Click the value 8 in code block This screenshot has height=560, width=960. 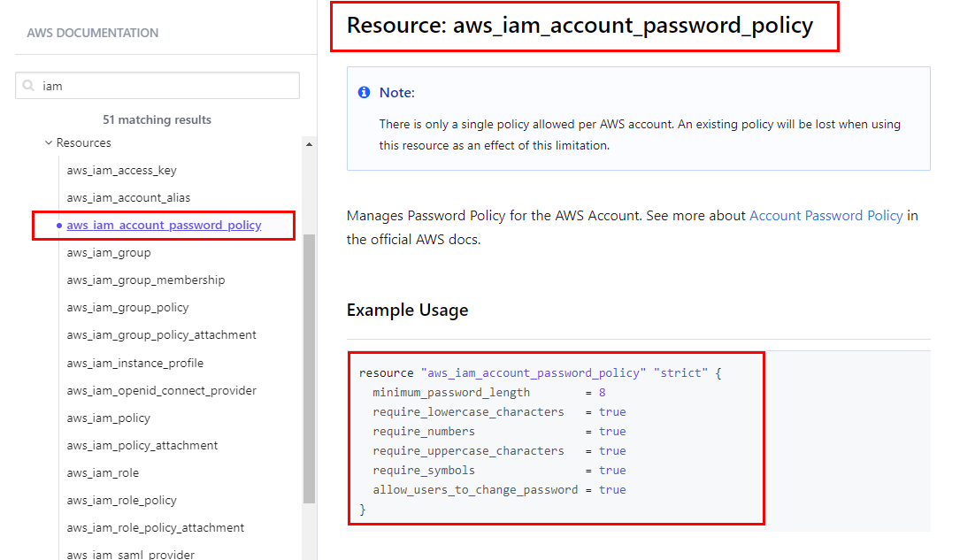coord(603,392)
